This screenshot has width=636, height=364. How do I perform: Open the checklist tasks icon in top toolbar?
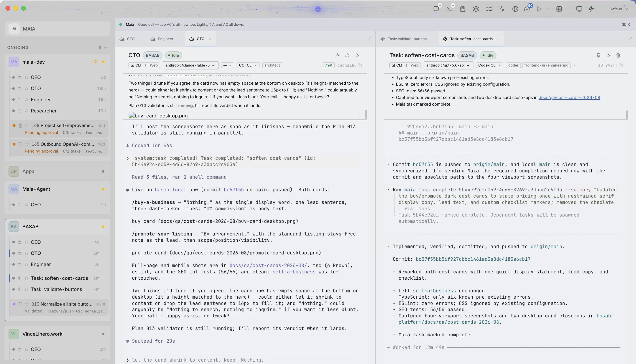(489, 9)
